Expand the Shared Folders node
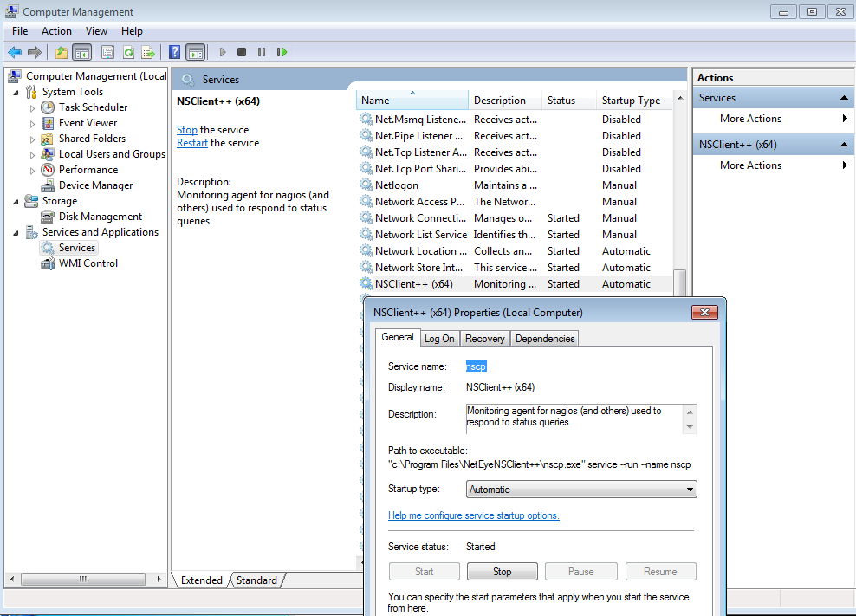The height and width of the screenshot is (616, 856). coord(32,139)
